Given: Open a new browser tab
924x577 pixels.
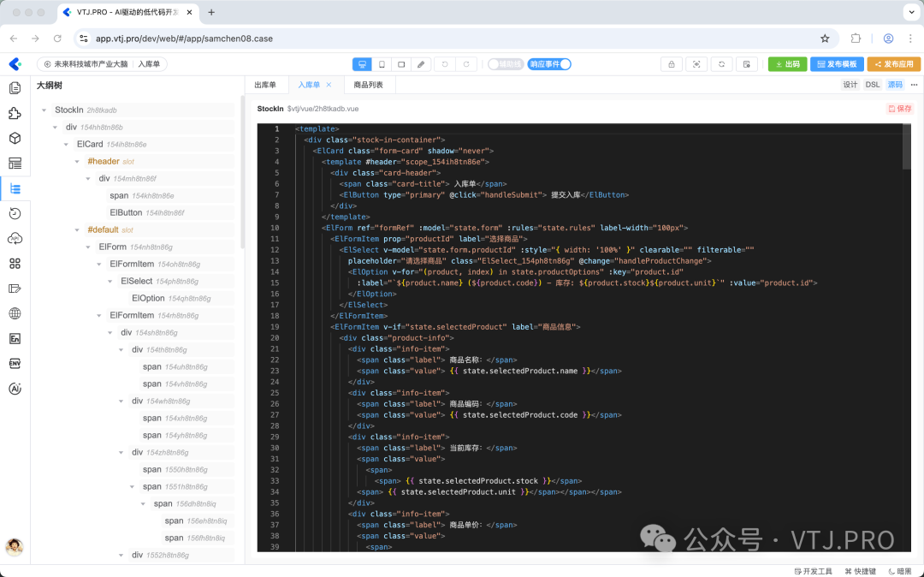Looking at the screenshot, I should (211, 12).
